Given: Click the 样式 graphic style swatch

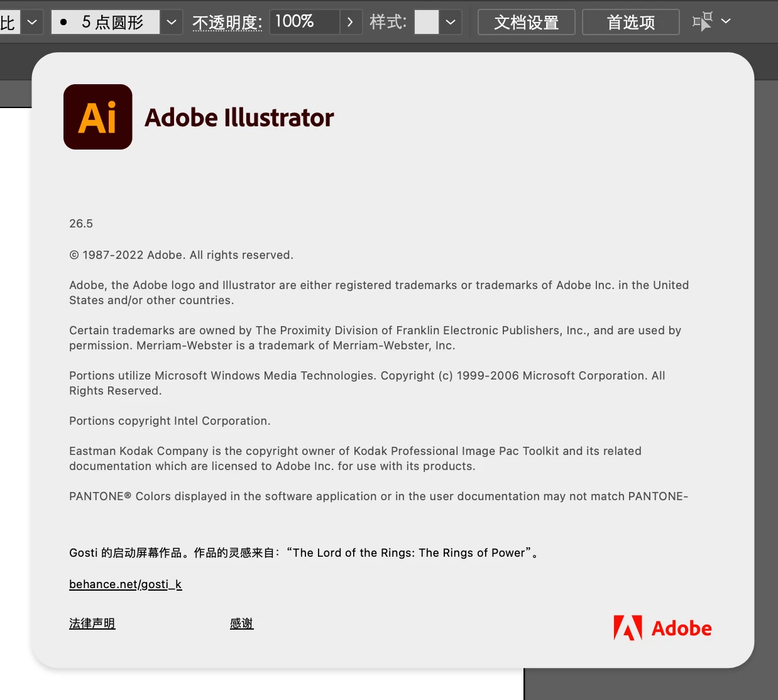Looking at the screenshot, I should 427,22.
